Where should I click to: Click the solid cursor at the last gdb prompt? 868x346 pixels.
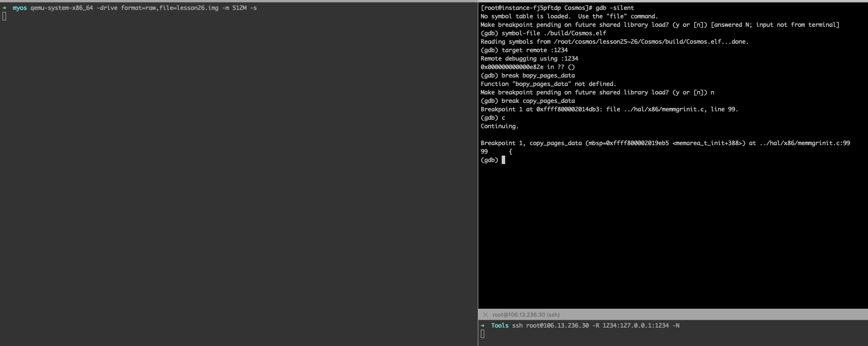503,160
